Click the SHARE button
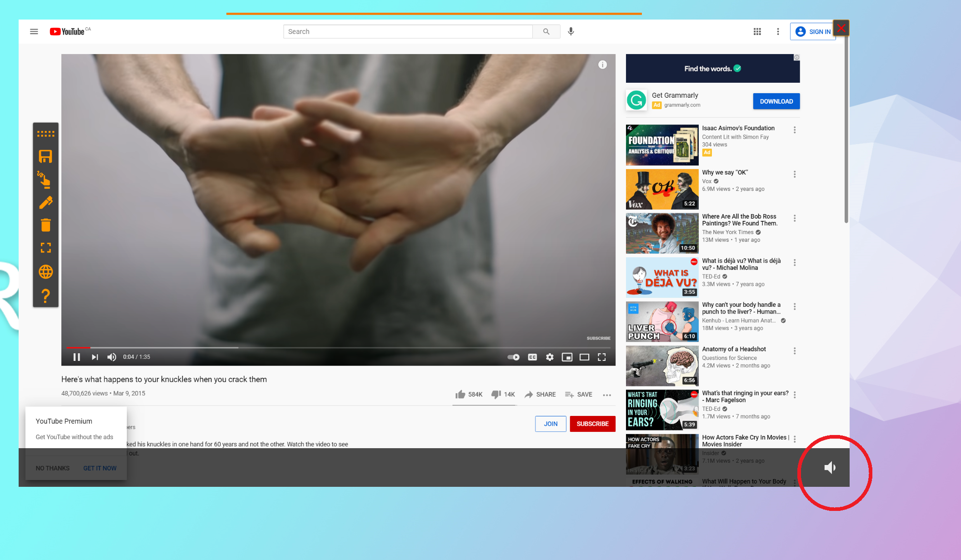This screenshot has width=961, height=560. [540, 394]
